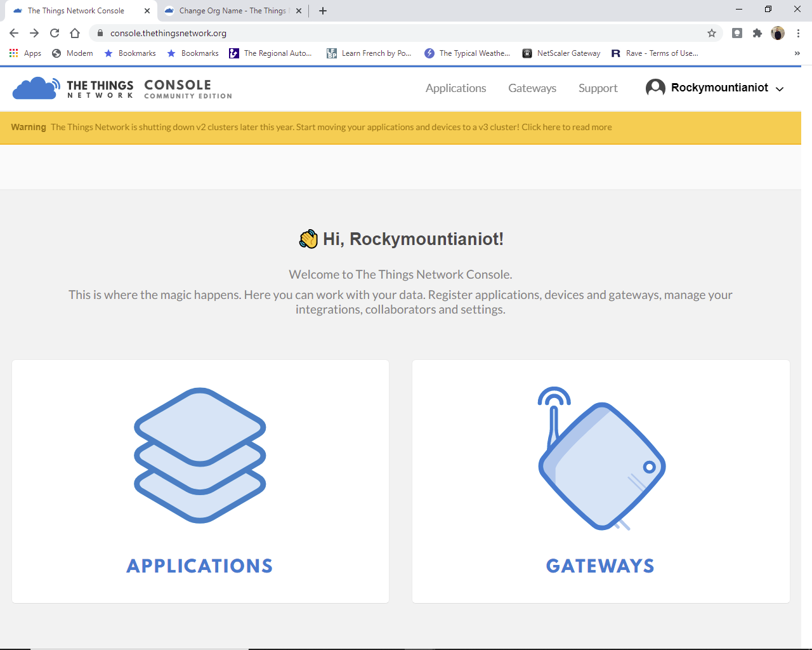812x650 pixels.
Task: Open the Gateways router icon
Action: tap(601, 458)
